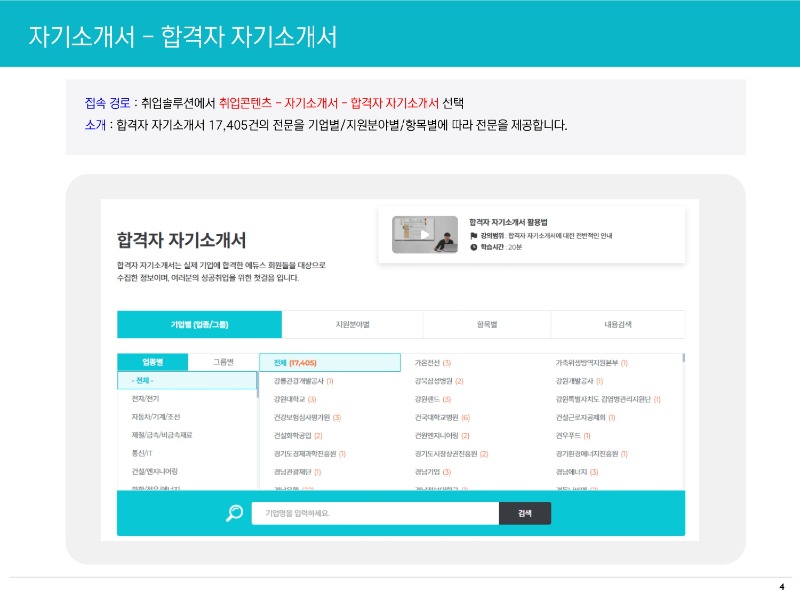Select the 전자/전기 industry category
Viewport: 800px width, 600px height.
click(x=145, y=400)
